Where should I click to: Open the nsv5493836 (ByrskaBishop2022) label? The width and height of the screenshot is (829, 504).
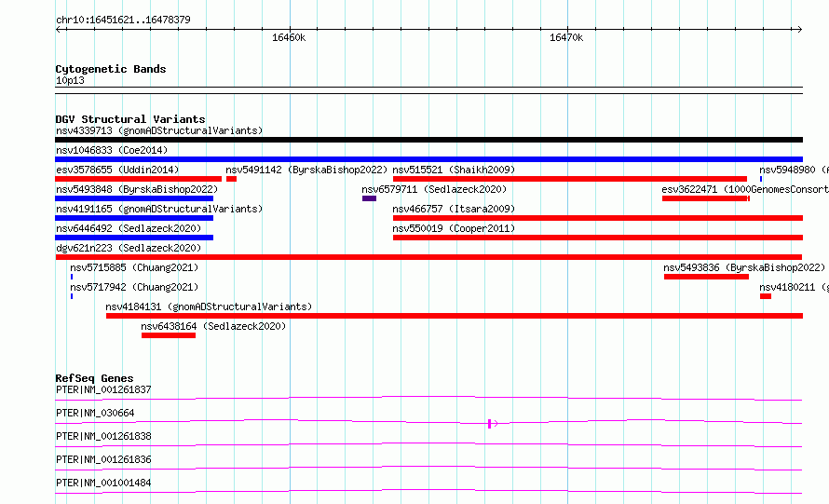(744, 267)
